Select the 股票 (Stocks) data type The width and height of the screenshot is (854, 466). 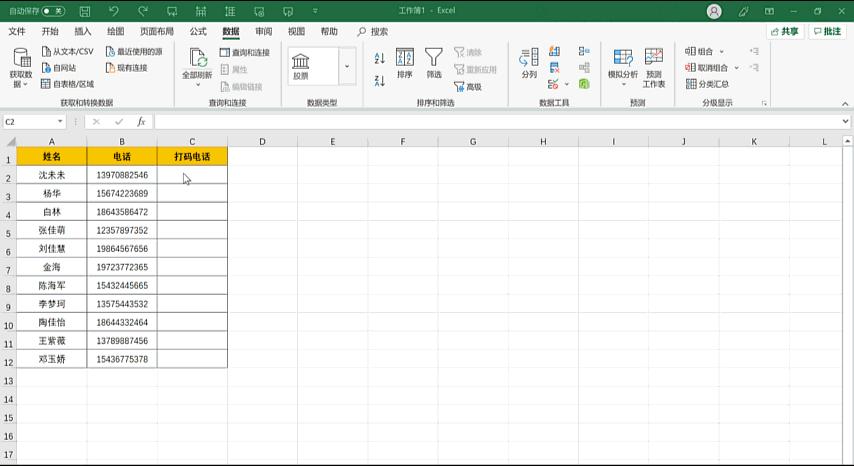301,66
